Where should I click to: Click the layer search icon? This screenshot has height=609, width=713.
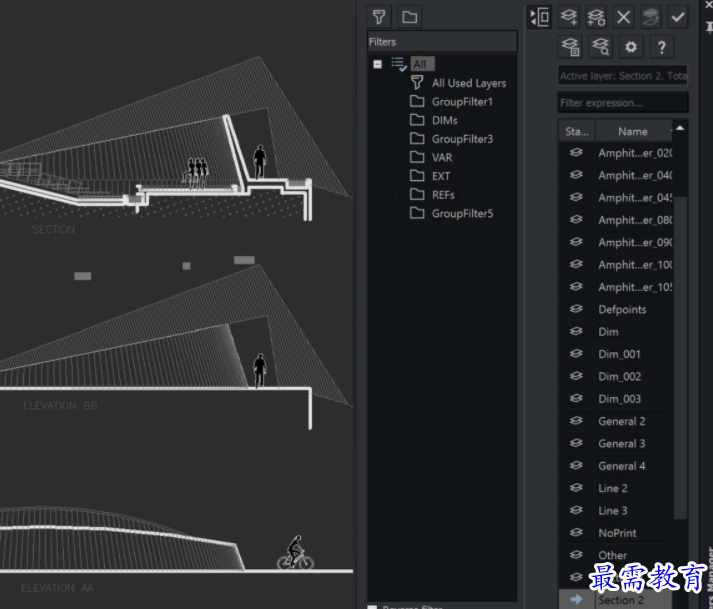600,47
